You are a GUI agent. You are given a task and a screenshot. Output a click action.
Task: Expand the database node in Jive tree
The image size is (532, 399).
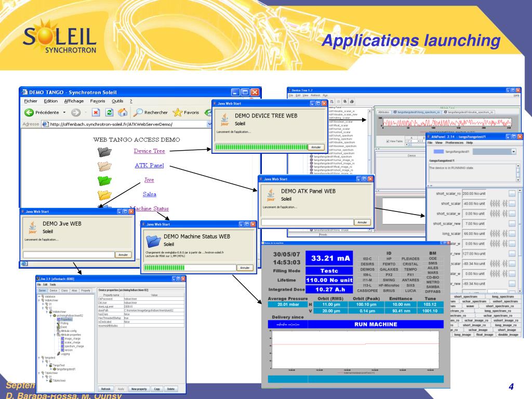(39, 296)
